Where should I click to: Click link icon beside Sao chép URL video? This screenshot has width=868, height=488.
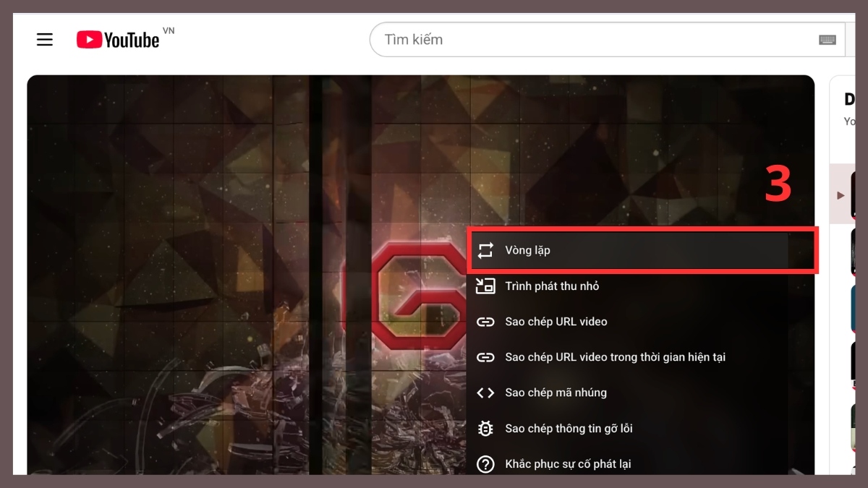click(485, 322)
